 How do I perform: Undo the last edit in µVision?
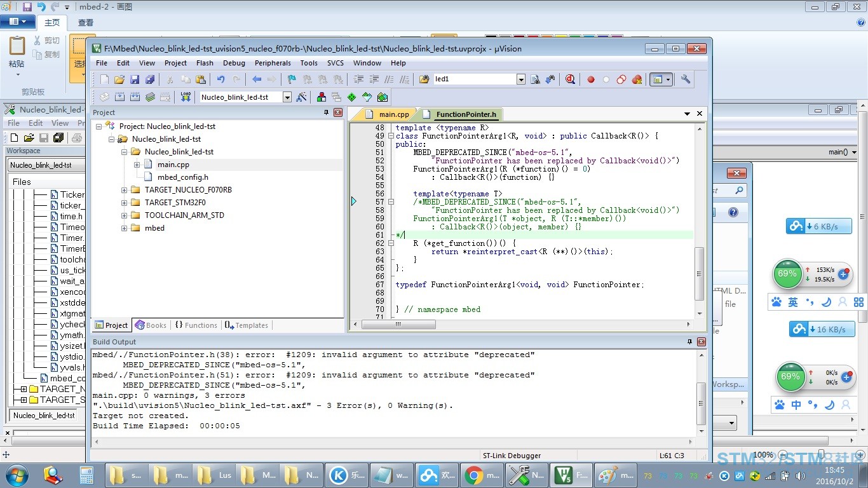tap(220, 79)
